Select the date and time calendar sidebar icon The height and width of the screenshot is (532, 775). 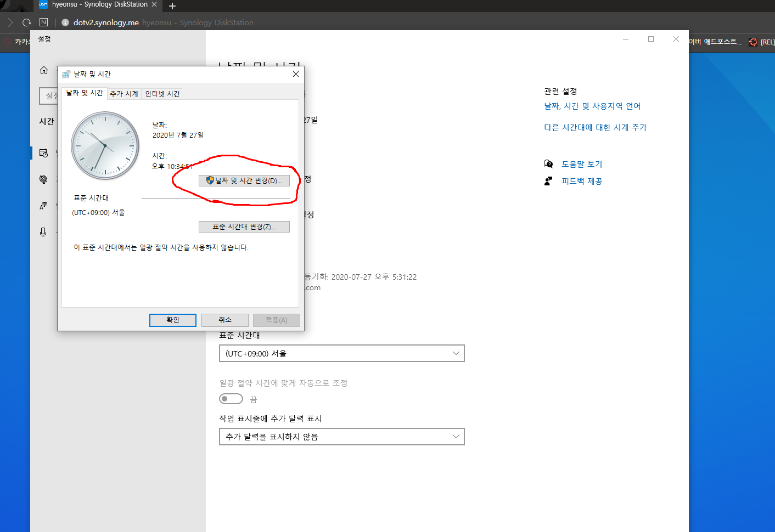point(43,153)
